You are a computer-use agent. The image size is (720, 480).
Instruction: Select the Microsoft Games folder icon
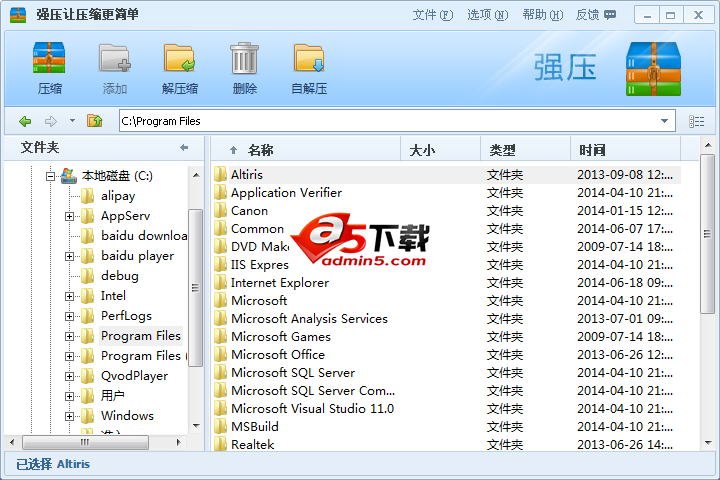(x=220, y=337)
